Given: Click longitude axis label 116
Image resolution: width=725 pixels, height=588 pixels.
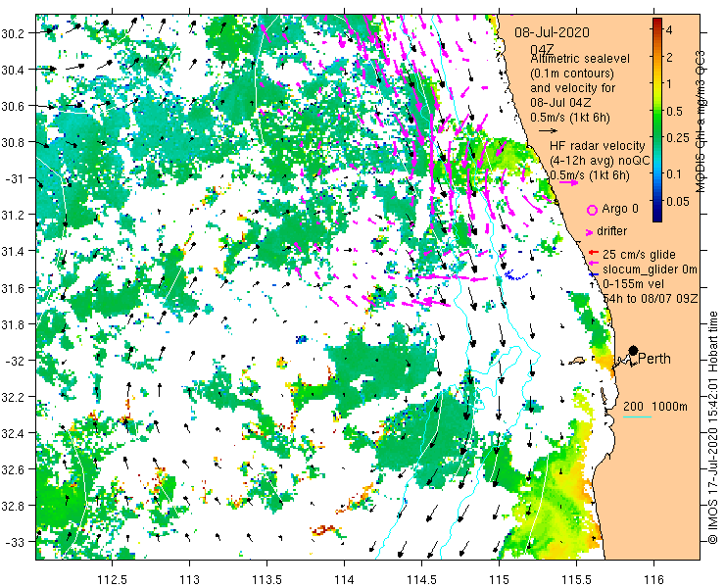Looking at the screenshot, I should click(x=653, y=579).
